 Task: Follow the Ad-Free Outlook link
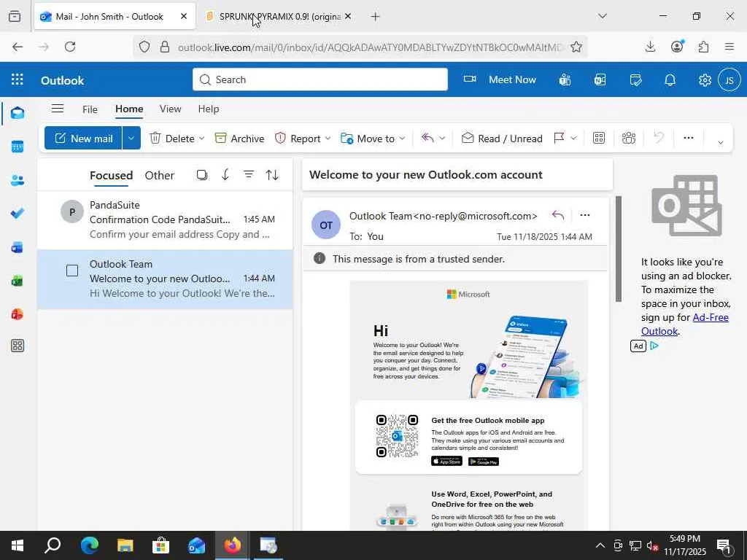click(684, 324)
